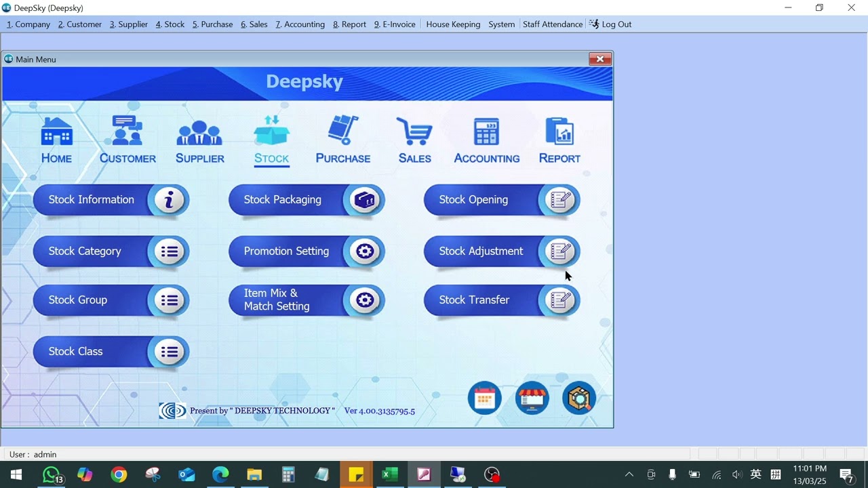868x488 pixels.
Task: Open the 5. Purchase menu
Action: tap(212, 24)
